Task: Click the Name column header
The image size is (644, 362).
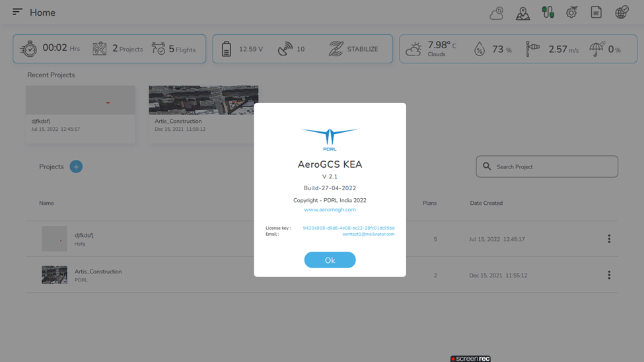Action: pos(46,203)
